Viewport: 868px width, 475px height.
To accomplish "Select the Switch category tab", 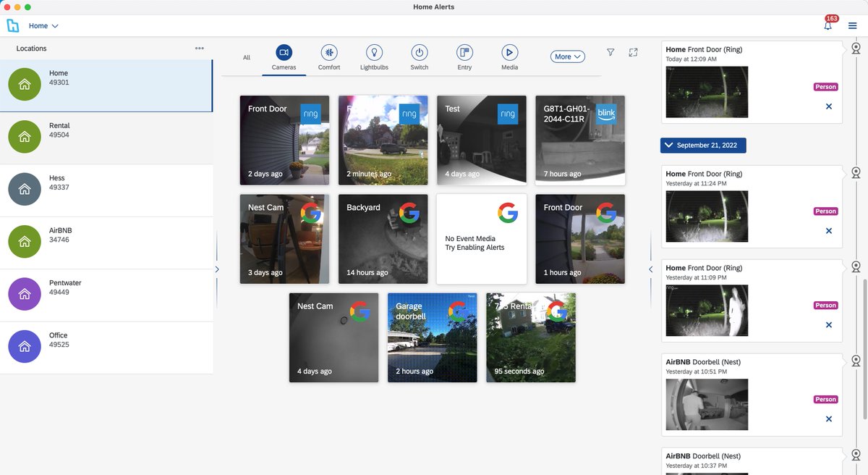I will point(420,57).
